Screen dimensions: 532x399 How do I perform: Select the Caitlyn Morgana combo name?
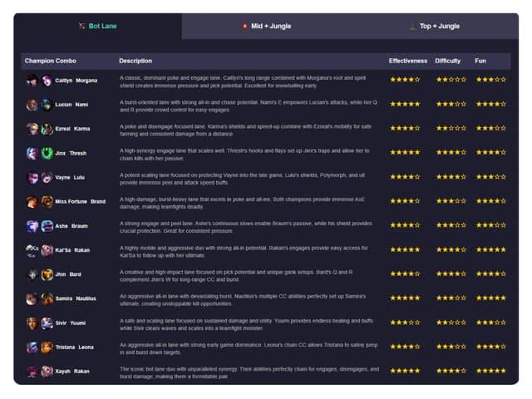76,81
